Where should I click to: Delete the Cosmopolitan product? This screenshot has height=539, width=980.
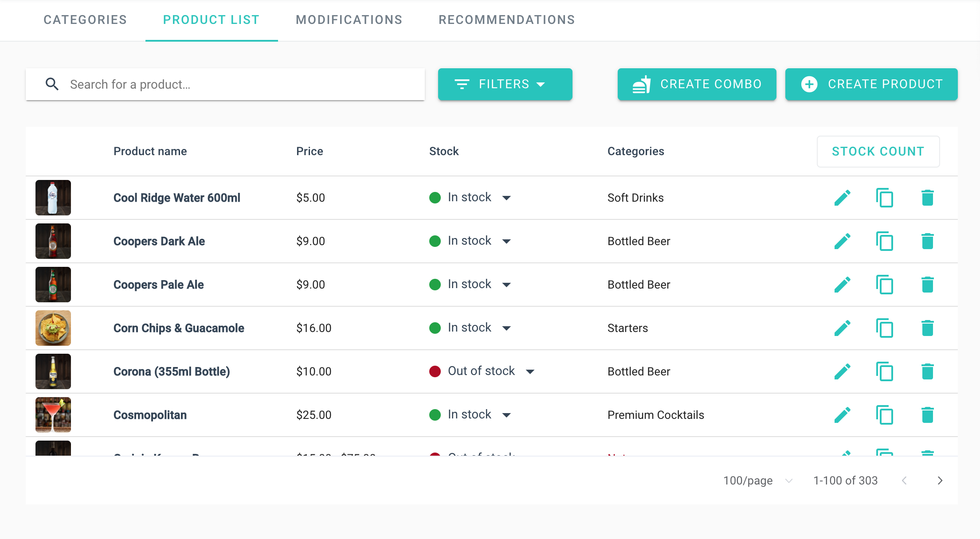[x=927, y=415]
